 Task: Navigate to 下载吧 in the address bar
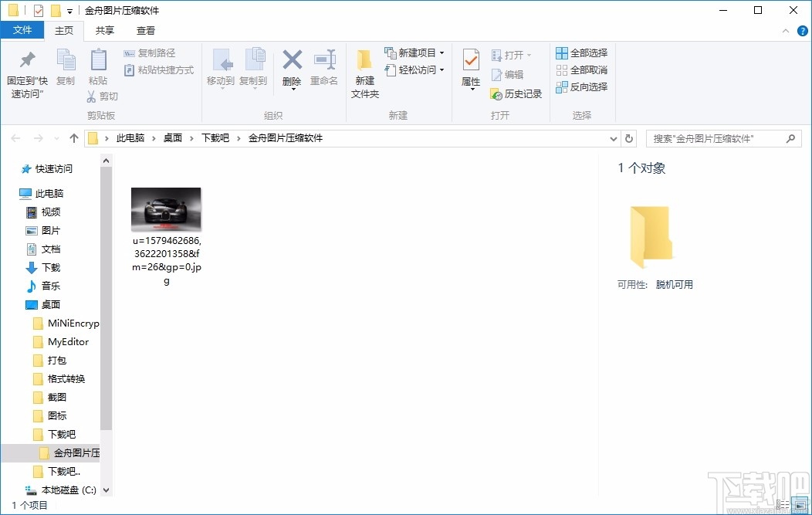coord(214,138)
